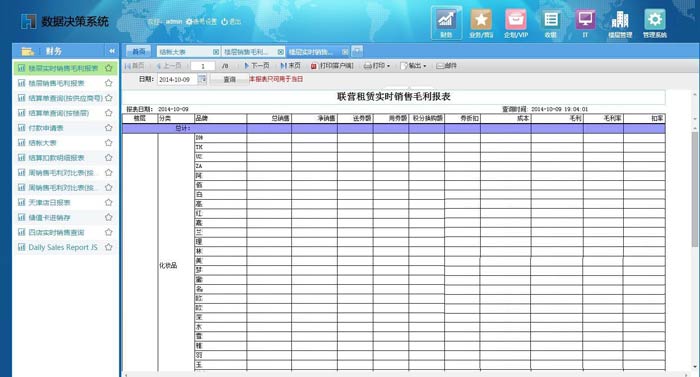Switch to the 首页 tab
This screenshot has height=377, width=700.
139,51
